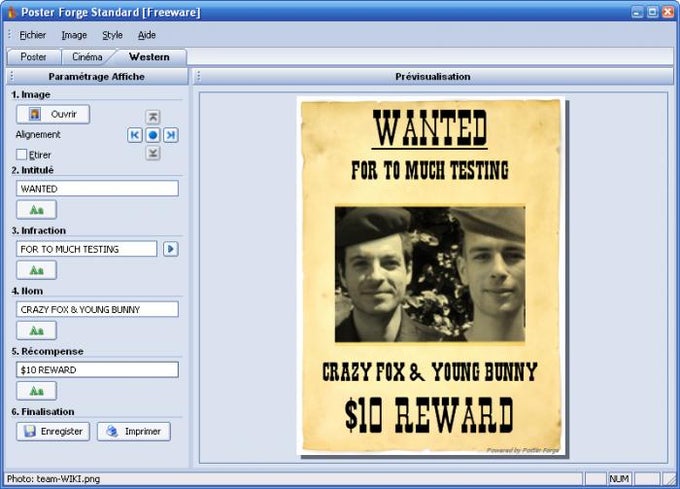Screen dimensions: 680x489
Task: Center the image alignment
Action: point(153,135)
